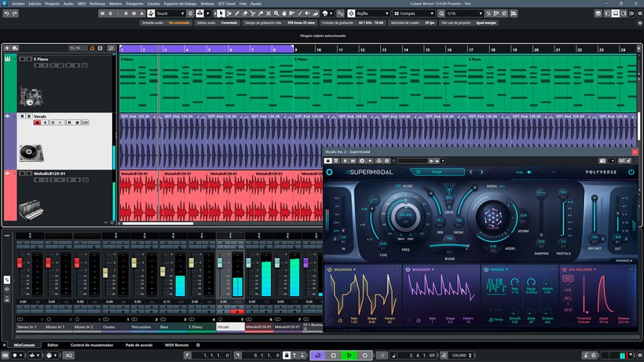Click bar 17 on the timeline ruler

(x=471, y=50)
